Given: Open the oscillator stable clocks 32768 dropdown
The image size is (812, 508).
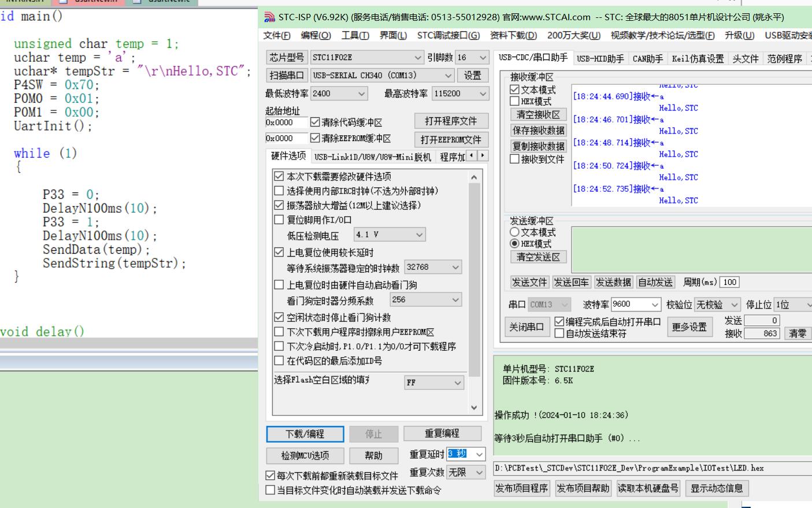Looking at the screenshot, I should (433, 267).
